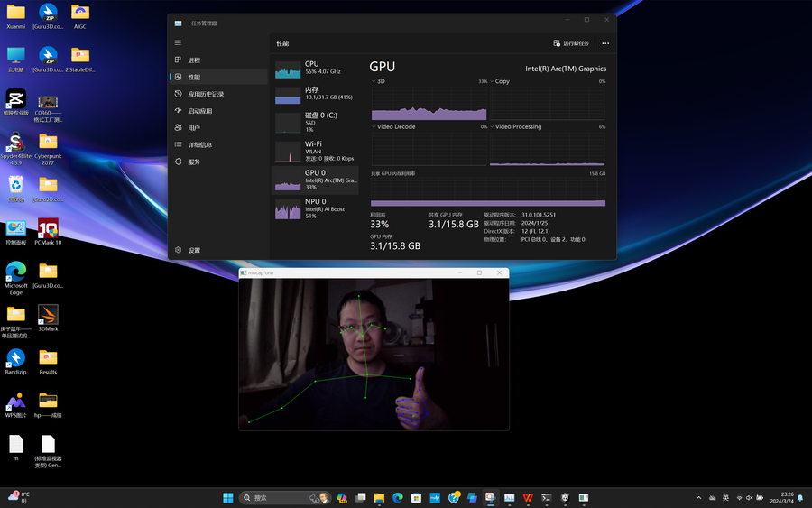The width and height of the screenshot is (812, 508).
Task: Select the CPU performance item
Action: (315, 69)
